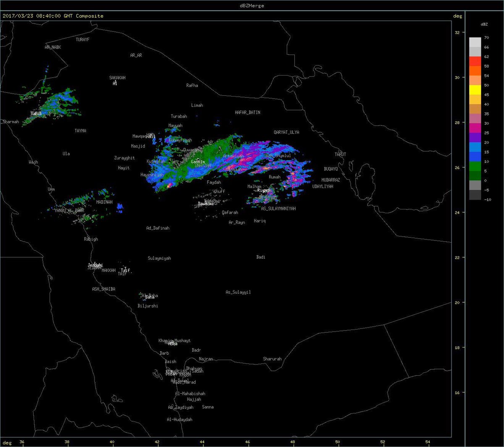
Task: Select the Sulaymiyah city label
Action: (160, 259)
